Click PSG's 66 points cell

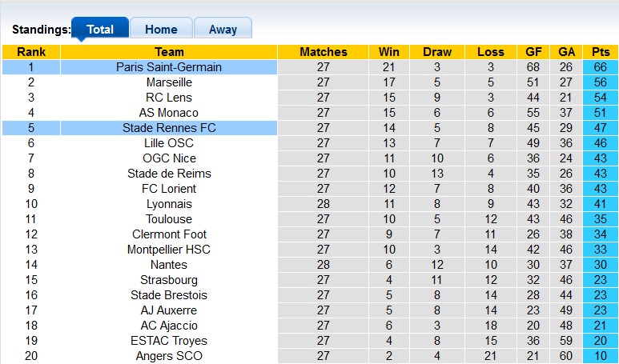click(600, 67)
